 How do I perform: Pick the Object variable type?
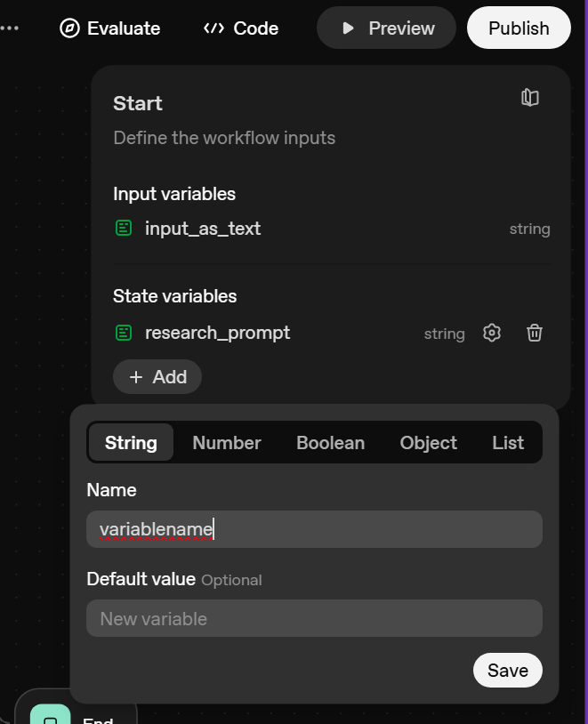pos(428,443)
